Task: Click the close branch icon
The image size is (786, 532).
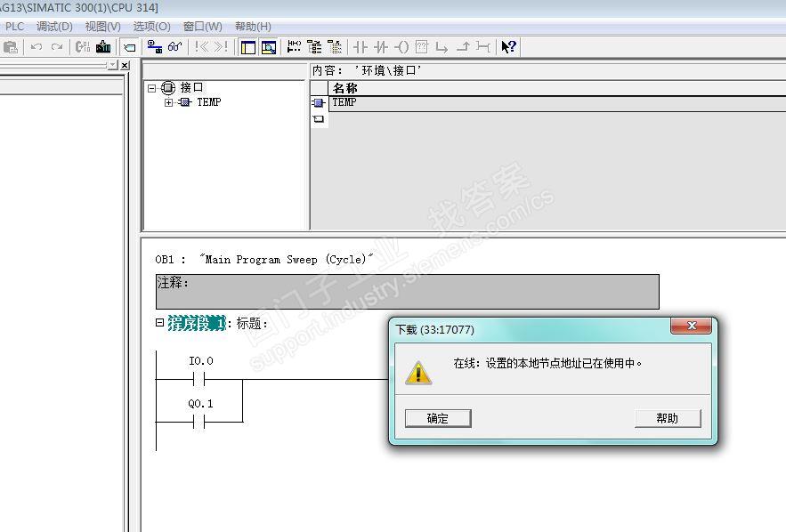Action: (463, 47)
